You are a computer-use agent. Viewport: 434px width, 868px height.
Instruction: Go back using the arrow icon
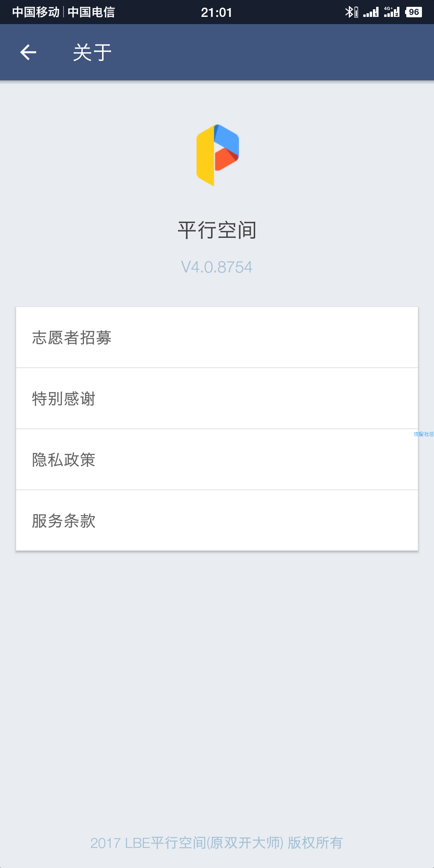tap(28, 52)
